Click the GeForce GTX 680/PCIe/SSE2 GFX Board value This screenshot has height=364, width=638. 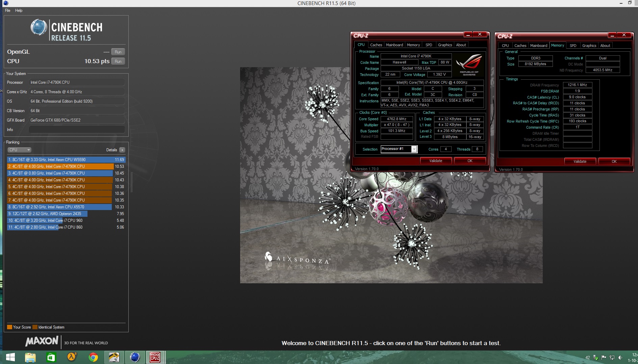(x=77, y=120)
